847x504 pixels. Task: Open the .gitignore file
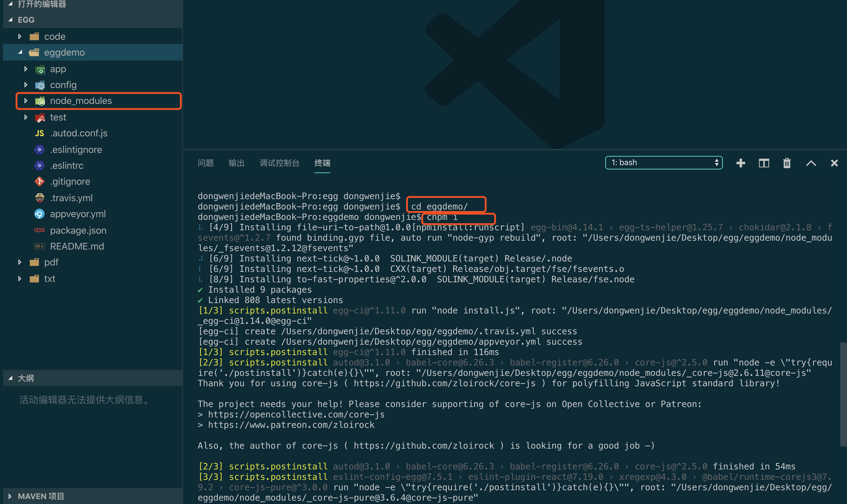pos(70,181)
